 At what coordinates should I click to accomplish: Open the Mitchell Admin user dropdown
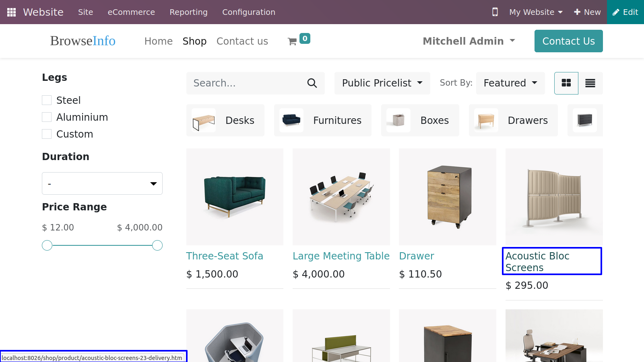click(x=469, y=41)
